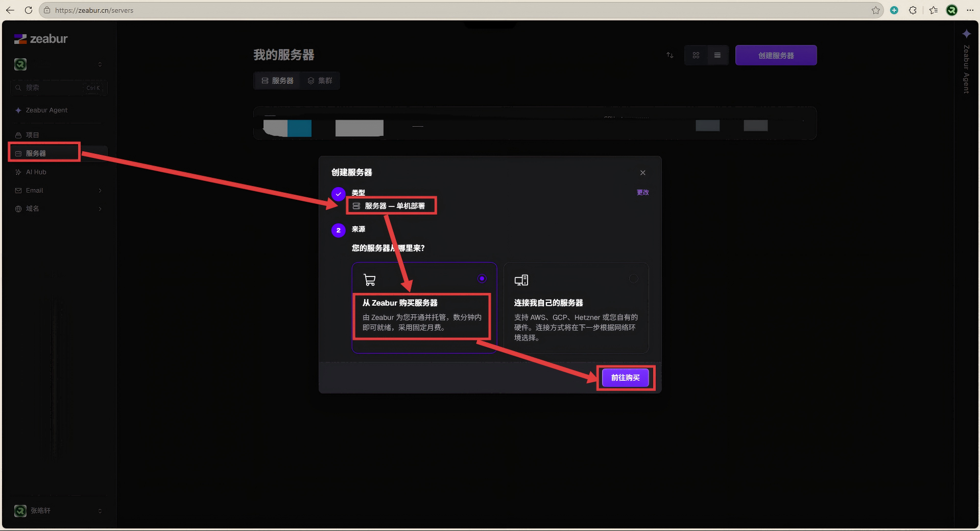Image resolution: width=980 pixels, height=531 pixels.
Task: Click the green plus extension icon
Action: [x=894, y=10]
